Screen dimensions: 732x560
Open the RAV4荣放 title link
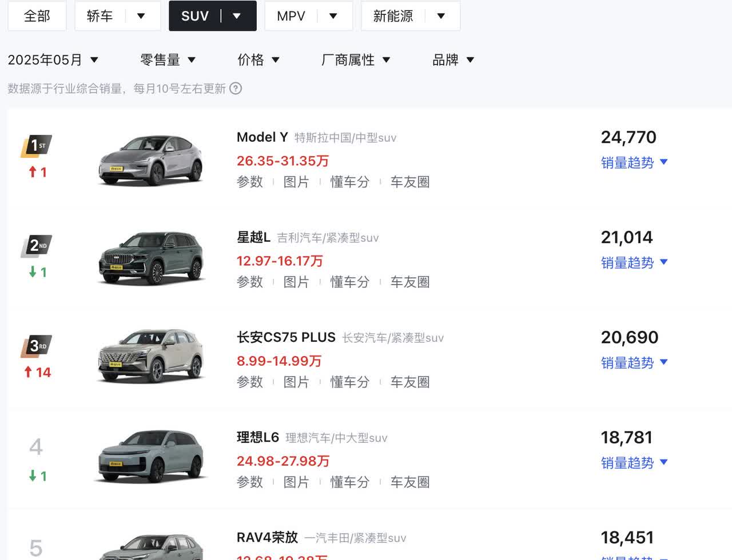[267, 537]
